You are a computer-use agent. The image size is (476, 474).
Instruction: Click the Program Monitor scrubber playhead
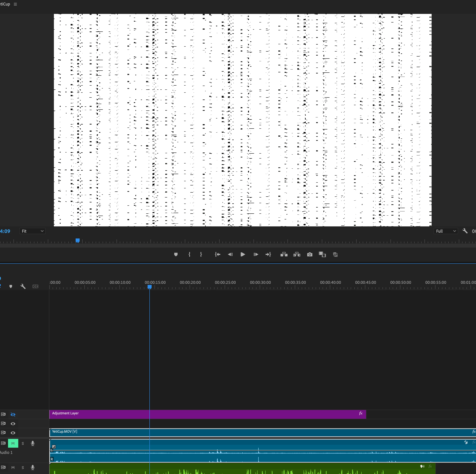click(78, 240)
